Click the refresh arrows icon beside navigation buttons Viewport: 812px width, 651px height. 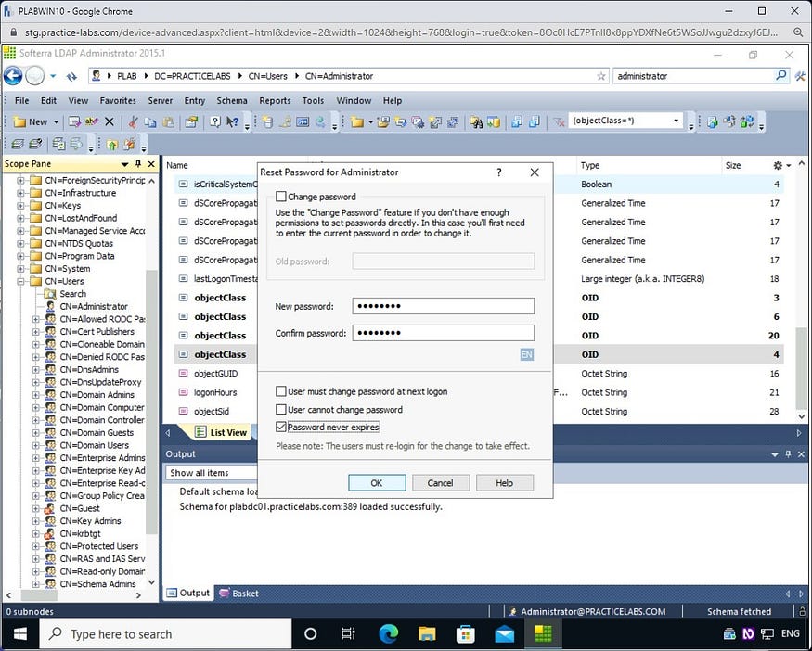tap(71, 77)
